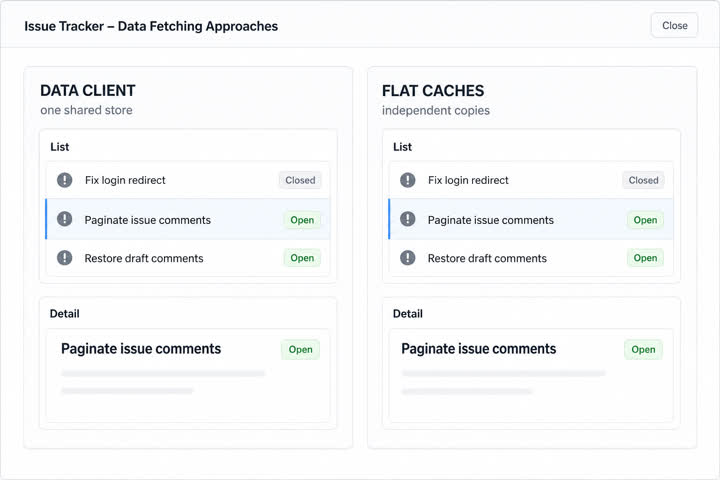
Task: Toggle Closed status badge in Data Client list
Action: (x=300, y=180)
